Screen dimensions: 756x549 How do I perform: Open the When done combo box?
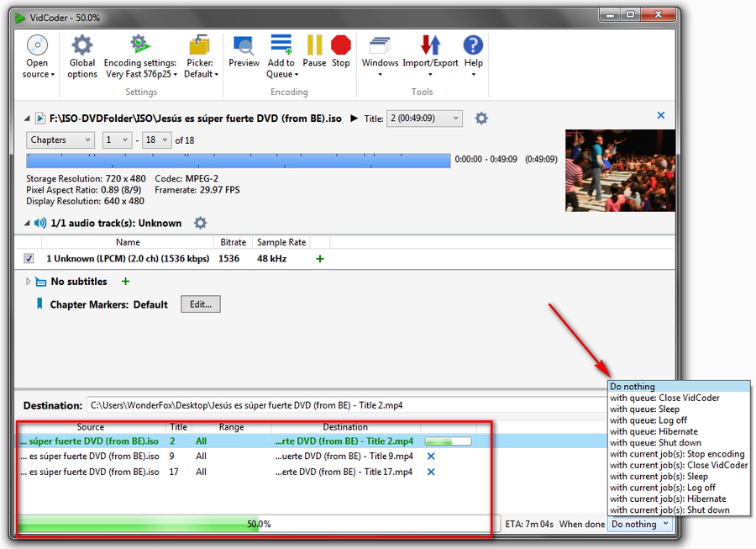click(x=640, y=524)
